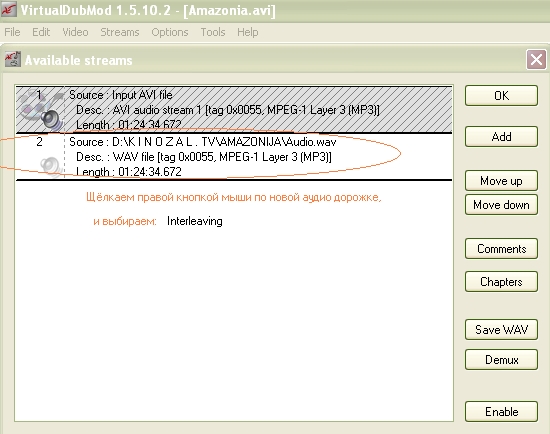The image size is (550, 434).
Task: Confirm with the OK button
Action: 501,95
